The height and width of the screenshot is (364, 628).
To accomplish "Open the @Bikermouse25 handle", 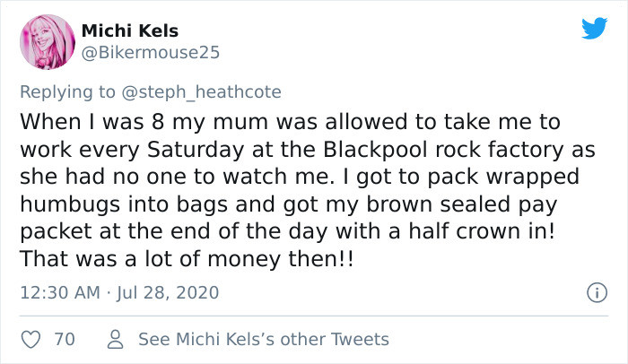I will pyautogui.click(x=150, y=53).
